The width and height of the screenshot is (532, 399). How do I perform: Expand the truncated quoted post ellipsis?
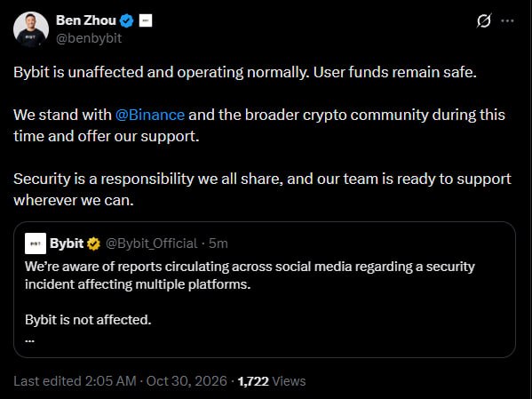29,340
